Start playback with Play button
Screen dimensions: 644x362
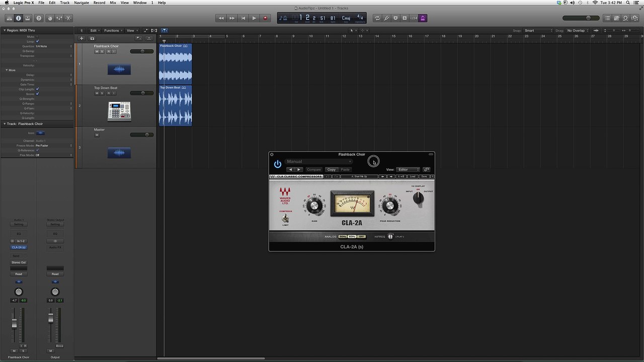254,18
